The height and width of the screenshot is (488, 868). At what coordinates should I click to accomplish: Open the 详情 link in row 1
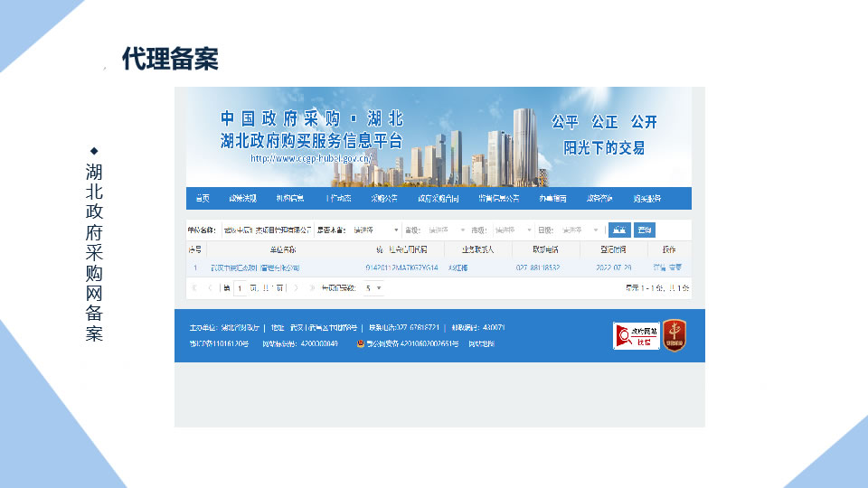tap(659, 267)
